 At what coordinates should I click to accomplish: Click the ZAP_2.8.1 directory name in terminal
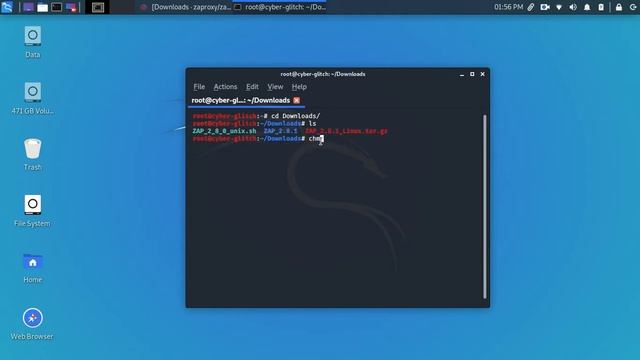(280, 131)
